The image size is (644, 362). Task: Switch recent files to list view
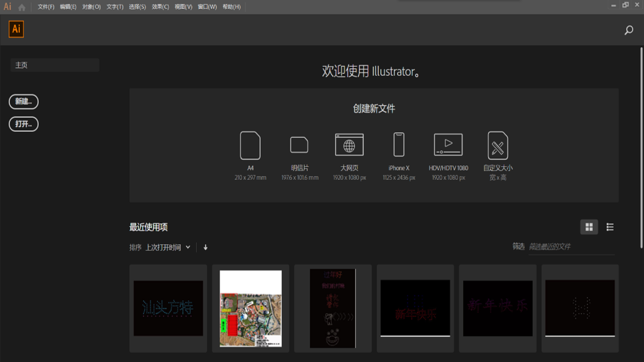coord(610,227)
